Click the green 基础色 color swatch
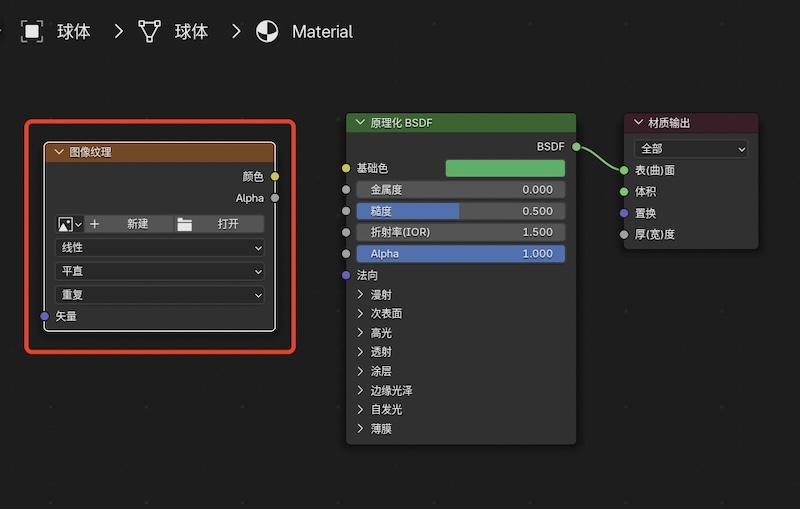Viewport: 800px width, 509px height. point(505,168)
